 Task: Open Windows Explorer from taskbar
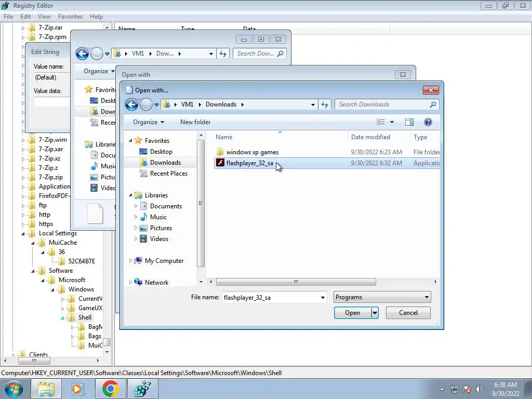click(46, 389)
